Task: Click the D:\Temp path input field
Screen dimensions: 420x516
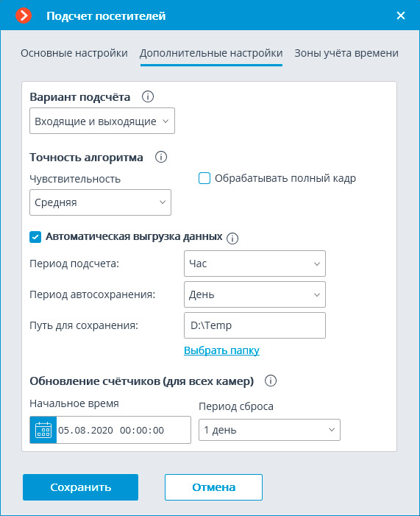Action: click(x=255, y=325)
